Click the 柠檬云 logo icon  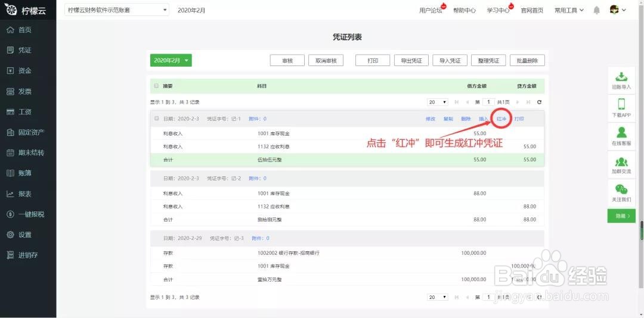[x=12, y=10]
